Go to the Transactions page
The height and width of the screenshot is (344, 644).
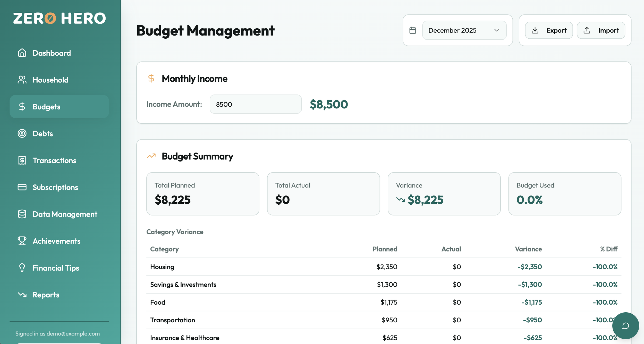[x=54, y=160]
